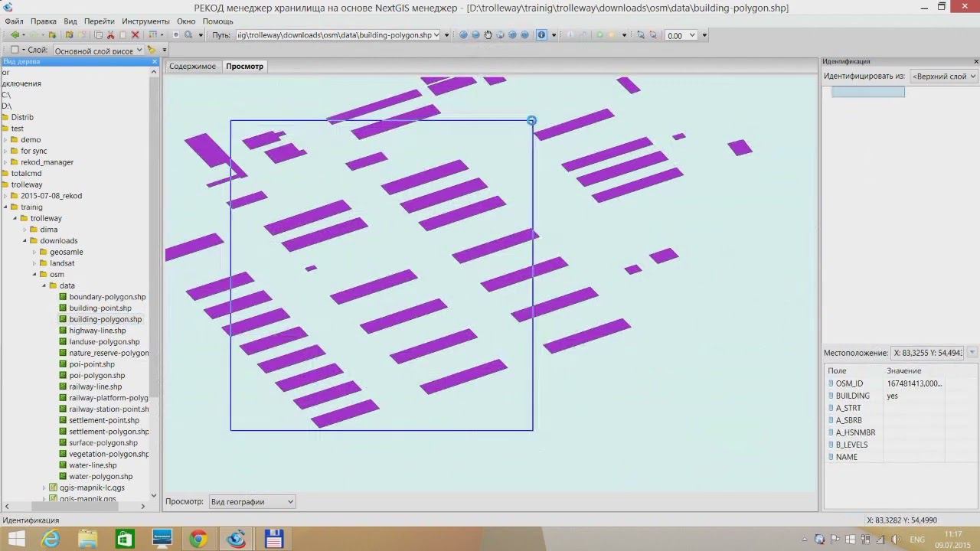The height and width of the screenshot is (551, 980).
Task: Select highway-line.shp in the tree
Action: [97, 331]
